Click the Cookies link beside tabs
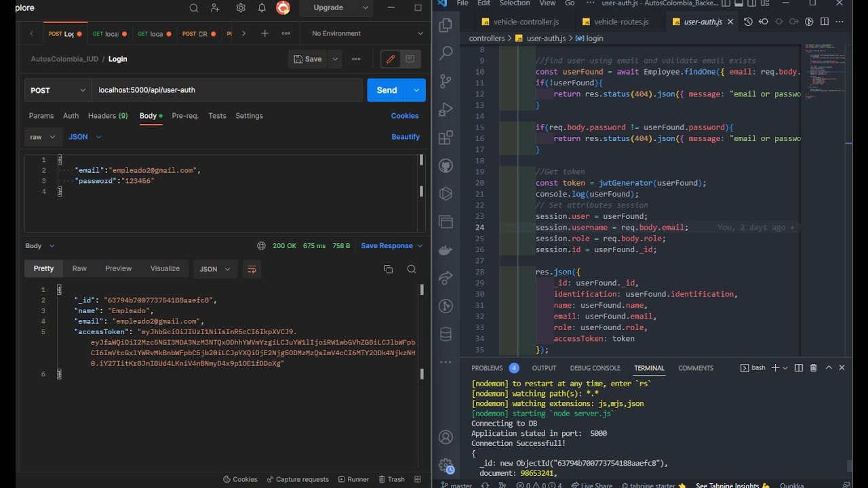 coord(405,116)
